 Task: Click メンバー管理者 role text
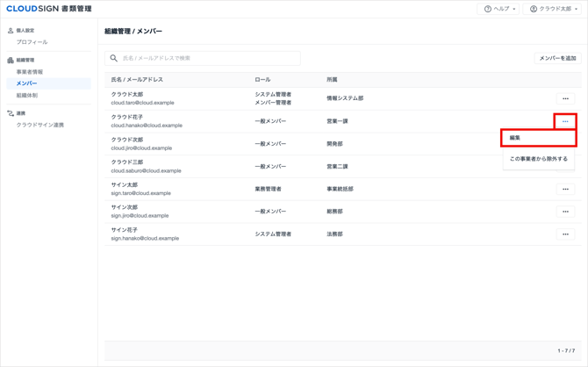coord(273,103)
